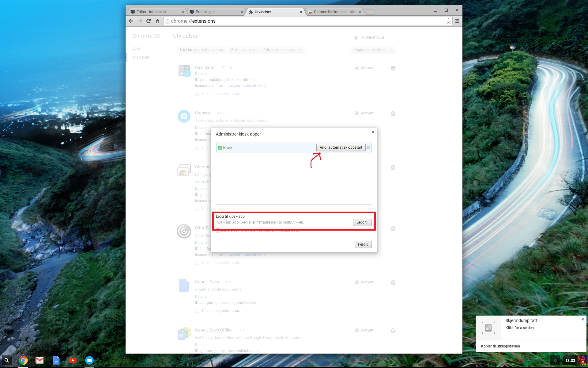588x368 pixels.
Task: Open the Chrome Nettmarked tab
Action: pos(334,12)
